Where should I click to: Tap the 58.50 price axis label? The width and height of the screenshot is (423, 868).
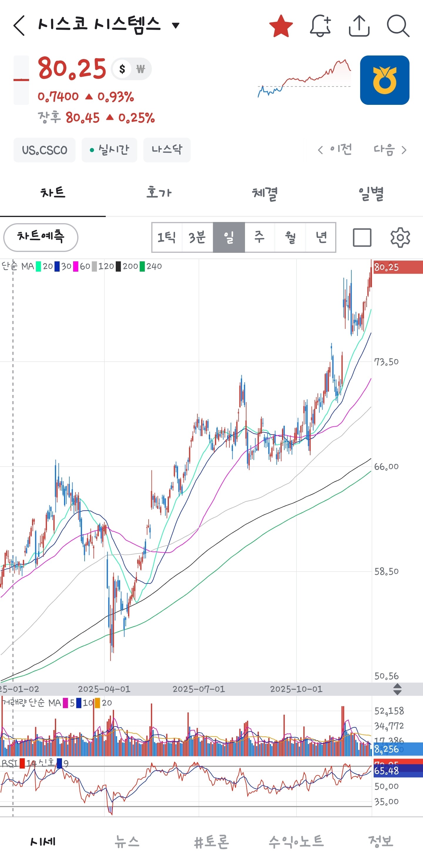(x=387, y=571)
